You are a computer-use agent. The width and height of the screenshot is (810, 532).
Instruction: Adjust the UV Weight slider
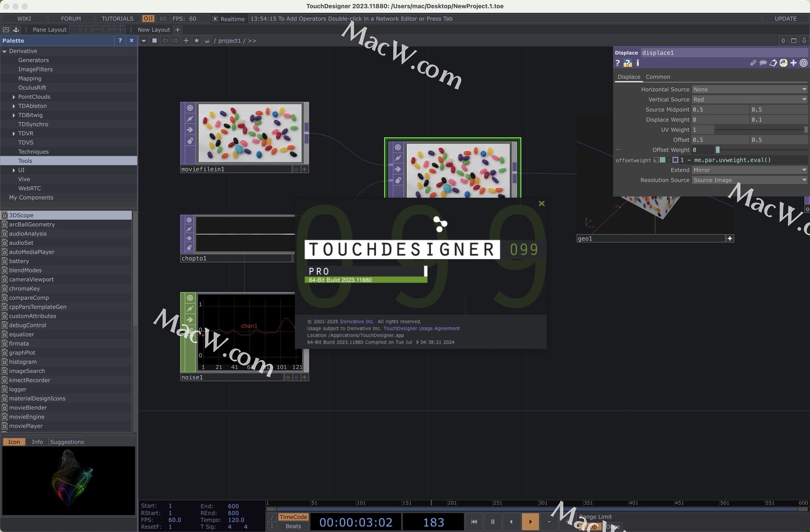(x=761, y=130)
